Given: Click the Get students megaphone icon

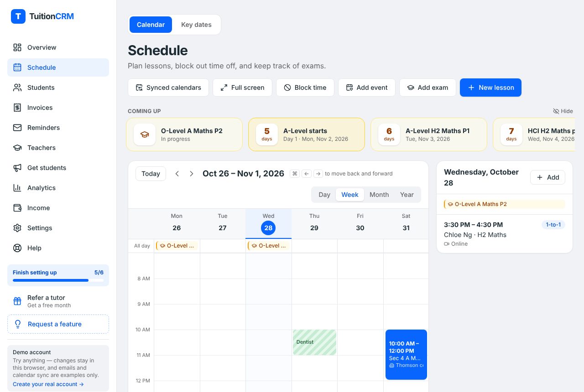Looking at the screenshot, I should [x=17, y=168].
